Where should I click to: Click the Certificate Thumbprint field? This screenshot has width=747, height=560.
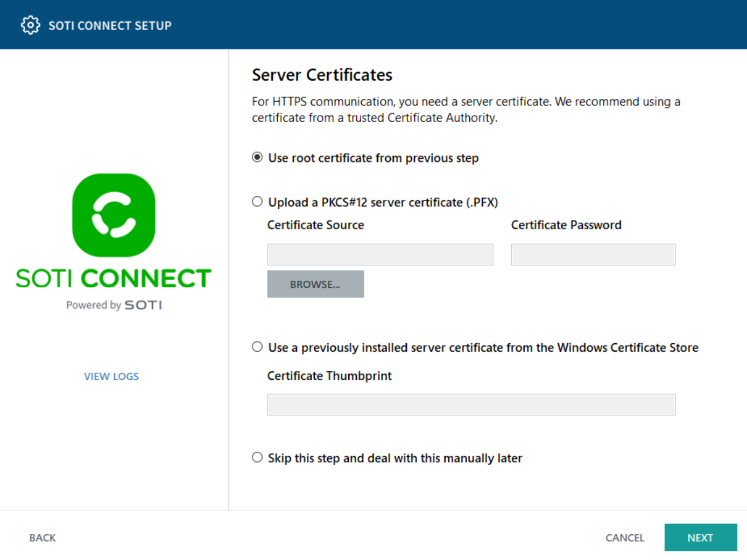click(471, 405)
